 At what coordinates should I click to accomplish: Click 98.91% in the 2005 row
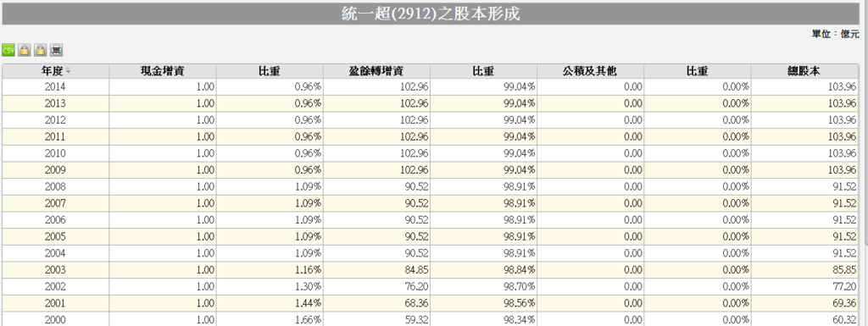[483, 236]
